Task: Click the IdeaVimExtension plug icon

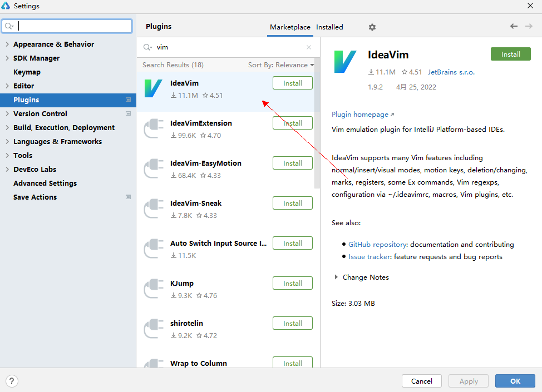Action: pyautogui.click(x=153, y=128)
